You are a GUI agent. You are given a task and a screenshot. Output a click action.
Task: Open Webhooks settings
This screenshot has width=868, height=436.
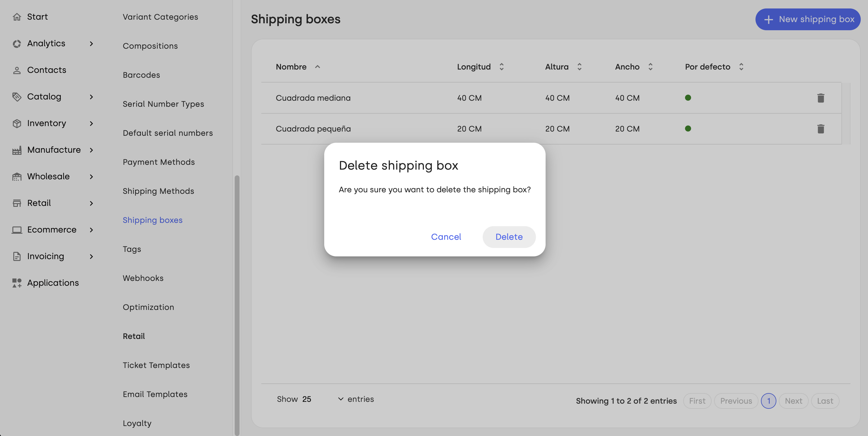(143, 278)
